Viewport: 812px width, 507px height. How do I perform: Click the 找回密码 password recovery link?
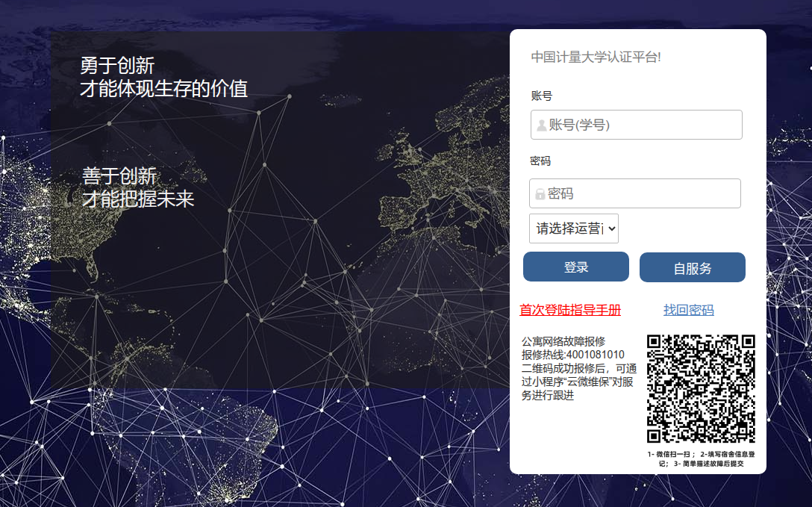(x=689, y=310)
